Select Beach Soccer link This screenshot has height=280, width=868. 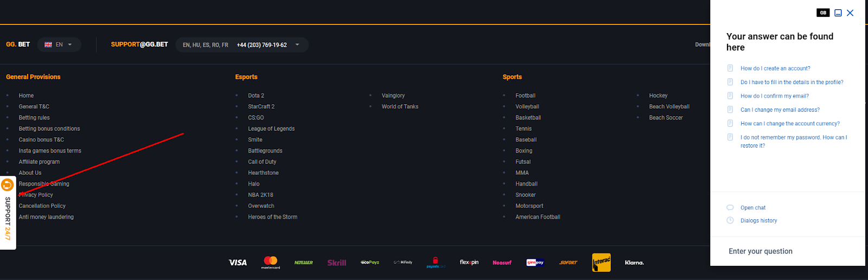[666, 118]
